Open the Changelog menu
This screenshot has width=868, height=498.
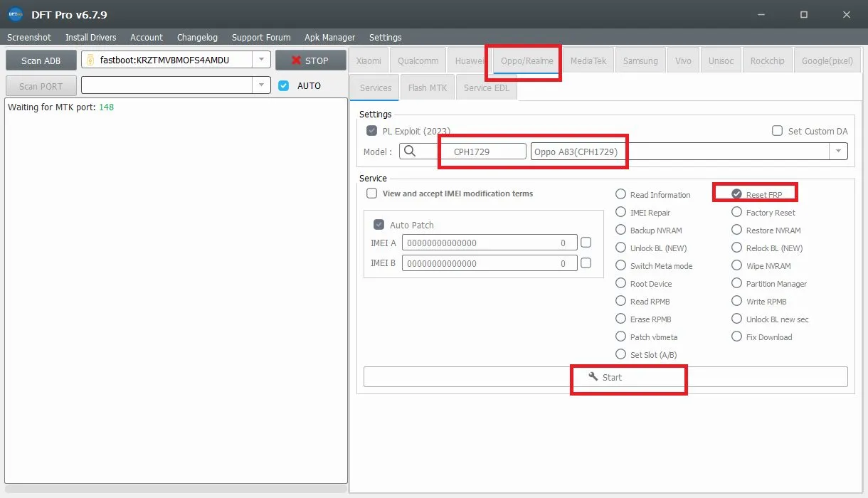(197, 37)
